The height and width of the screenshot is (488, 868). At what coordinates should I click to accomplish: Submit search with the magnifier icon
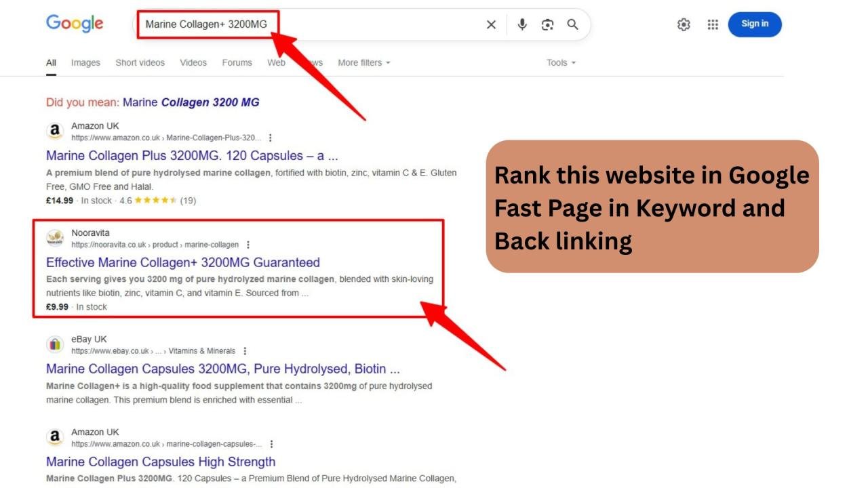click(x=572, y=24)
